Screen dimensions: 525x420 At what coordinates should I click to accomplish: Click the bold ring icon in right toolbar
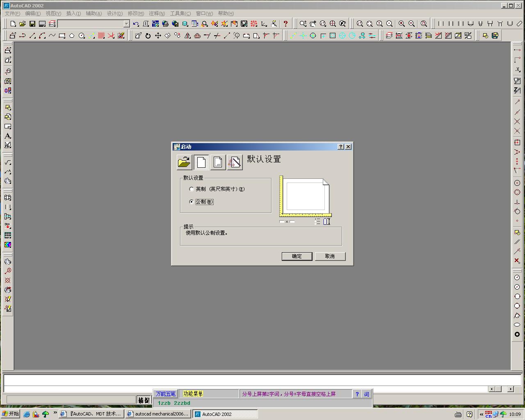click(517, 334)
